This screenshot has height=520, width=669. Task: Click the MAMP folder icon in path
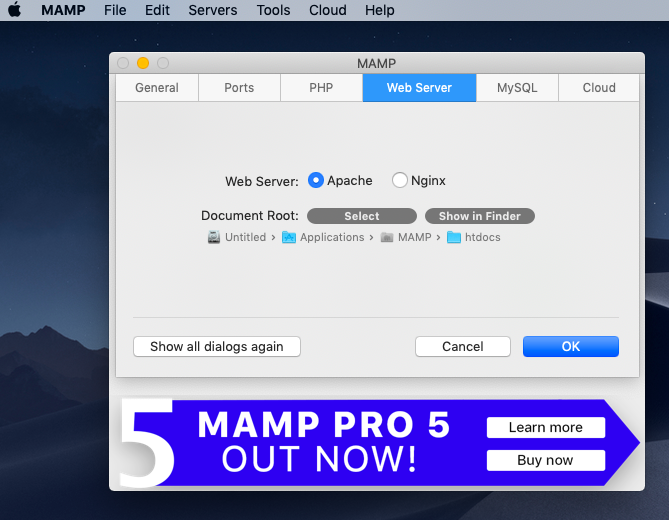pyautogui.click(x=387, y=237)
